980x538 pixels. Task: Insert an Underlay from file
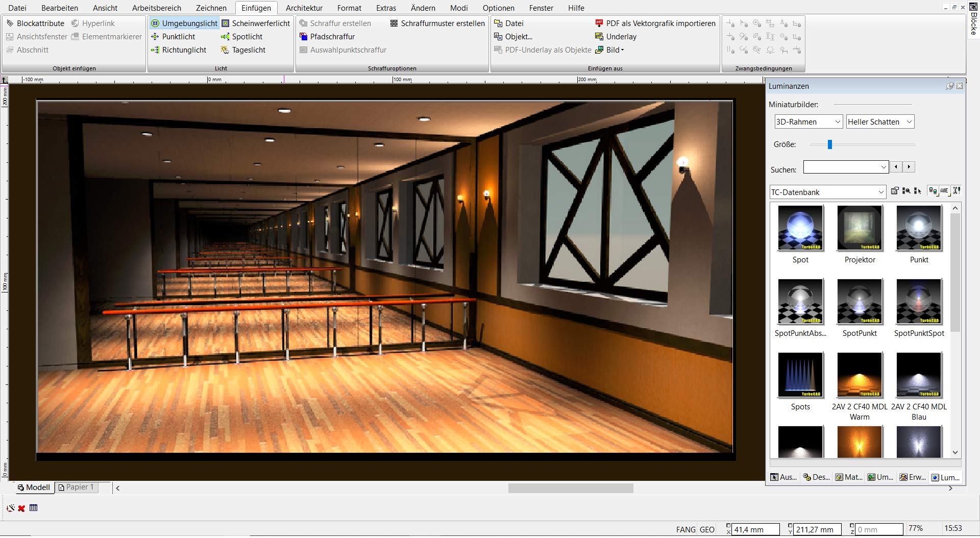(x=616, y=37)
